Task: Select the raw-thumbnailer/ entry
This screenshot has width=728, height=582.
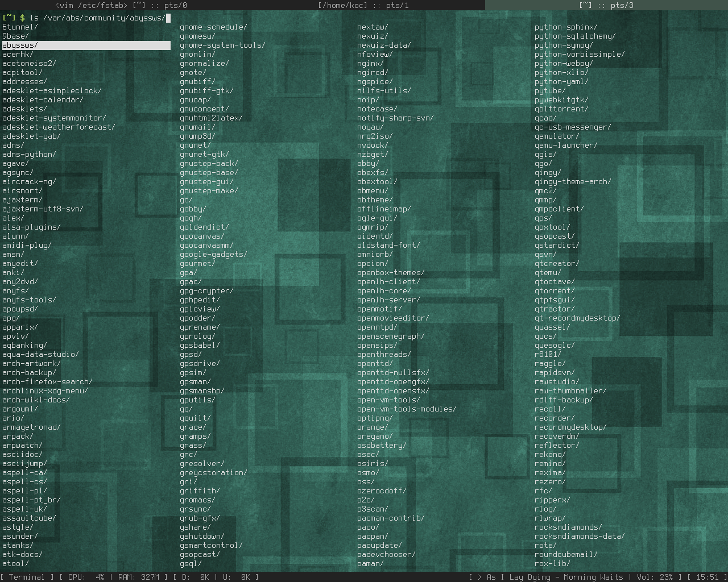Action: point(570,390)
